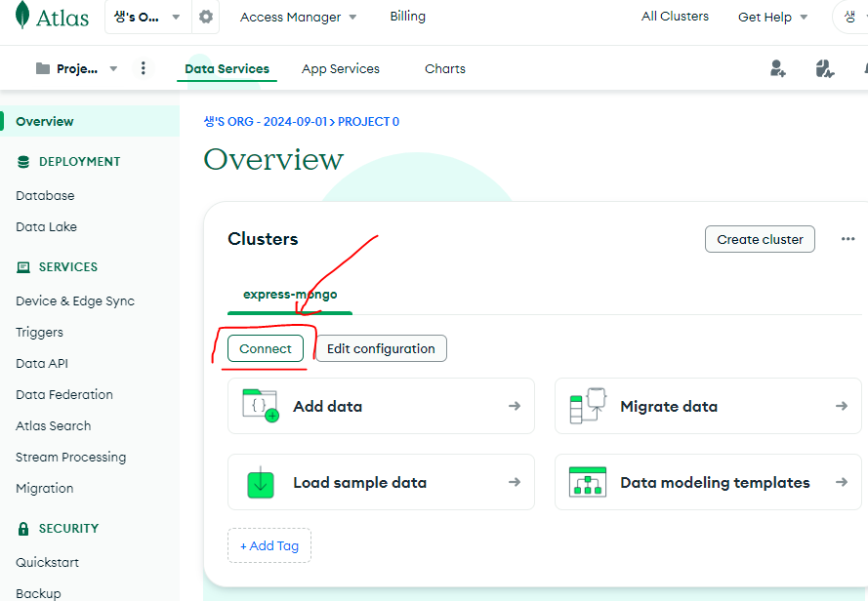Viewport: 868px width, 601px height.
Task: Switch to Data Services tab
Action: (x=227, y=68)
